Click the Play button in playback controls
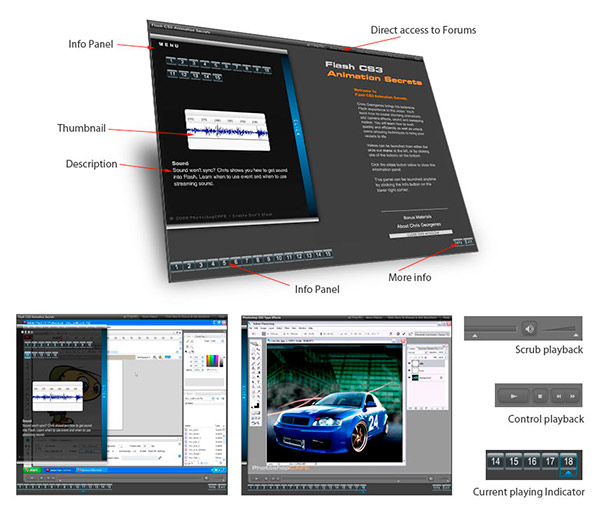Viewport: 600px width, 513px height. click(514, 396)
